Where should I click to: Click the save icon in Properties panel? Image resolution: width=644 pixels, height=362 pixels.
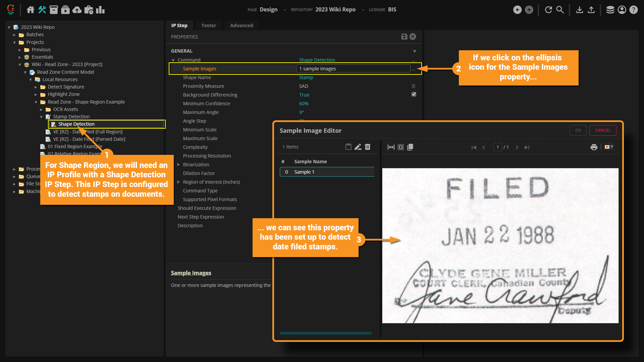click(x=404, y=37)
